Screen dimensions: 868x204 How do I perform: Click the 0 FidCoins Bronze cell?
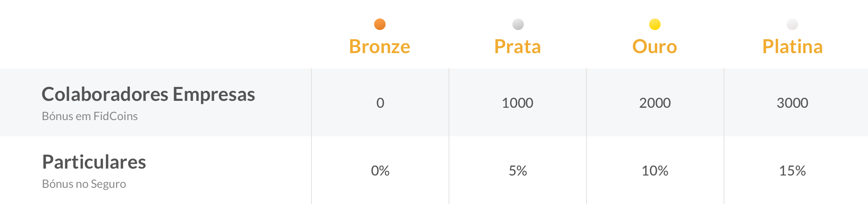coord(380,103)
